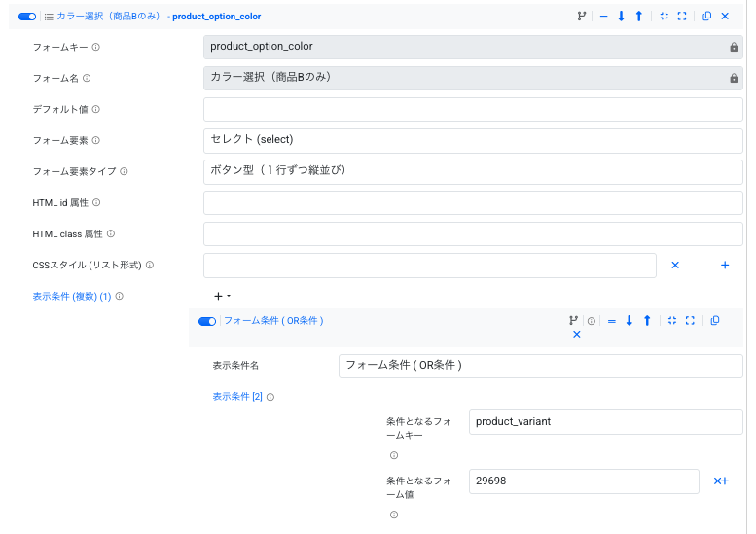Screen dimensions: 756x534
Task: Show the info tooltip for CSSスタイル (リスト形式)
Action: coord(150,266)
